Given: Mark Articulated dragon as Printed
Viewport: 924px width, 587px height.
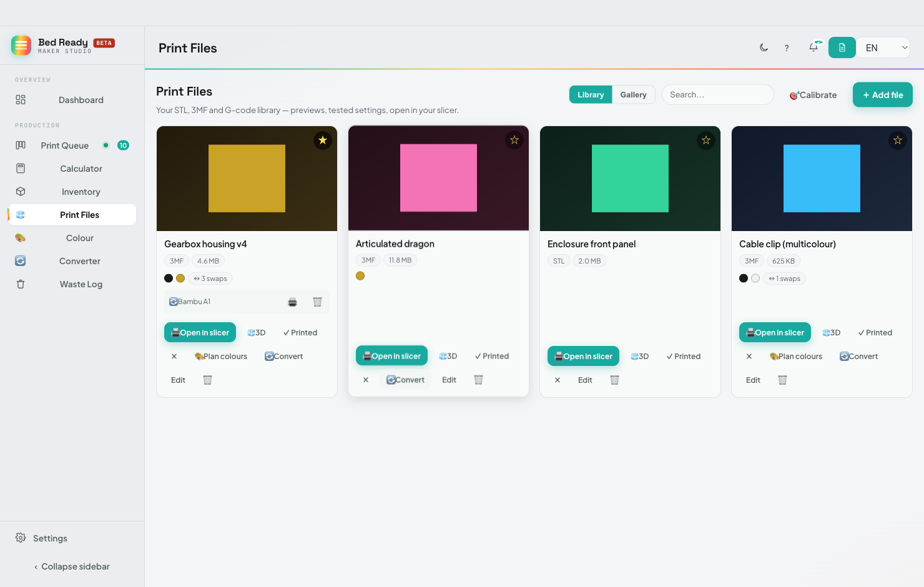Looking at the screenshot, I should point(492,357).
